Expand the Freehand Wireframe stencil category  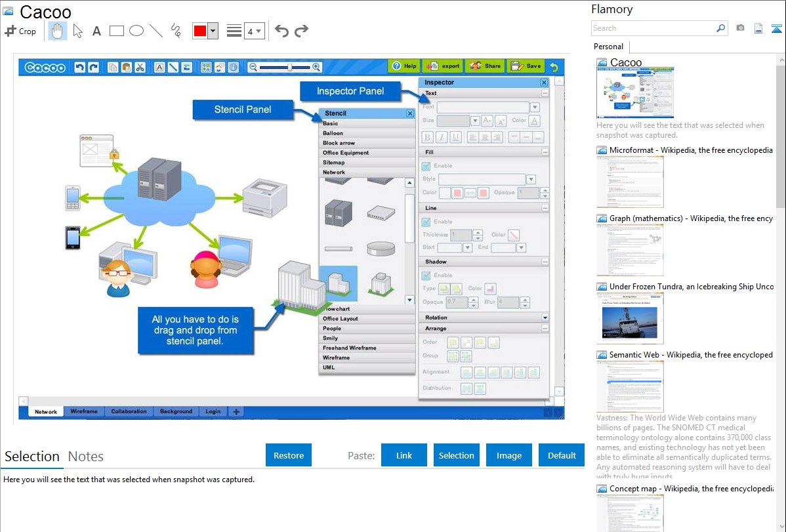coord(367,348)
